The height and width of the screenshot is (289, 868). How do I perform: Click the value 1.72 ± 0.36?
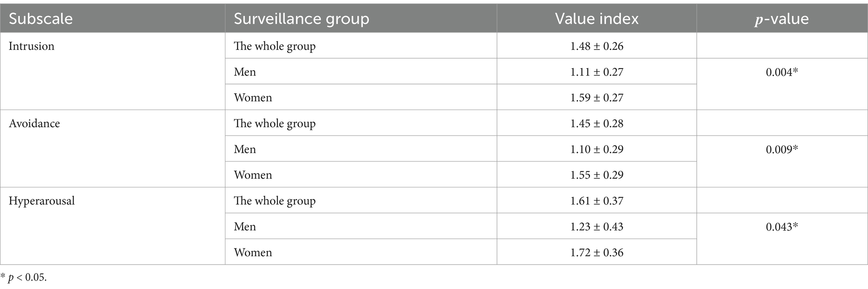(597, 252)
